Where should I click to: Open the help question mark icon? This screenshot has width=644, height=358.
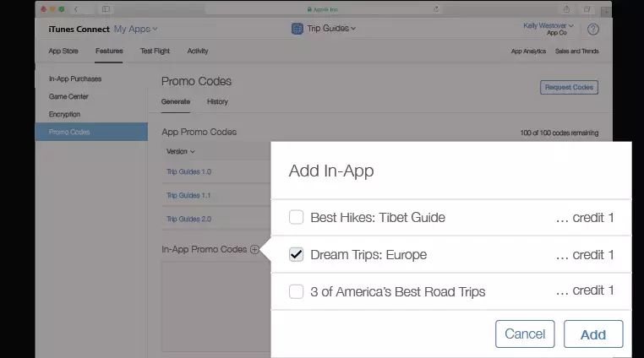click(592, 30)
